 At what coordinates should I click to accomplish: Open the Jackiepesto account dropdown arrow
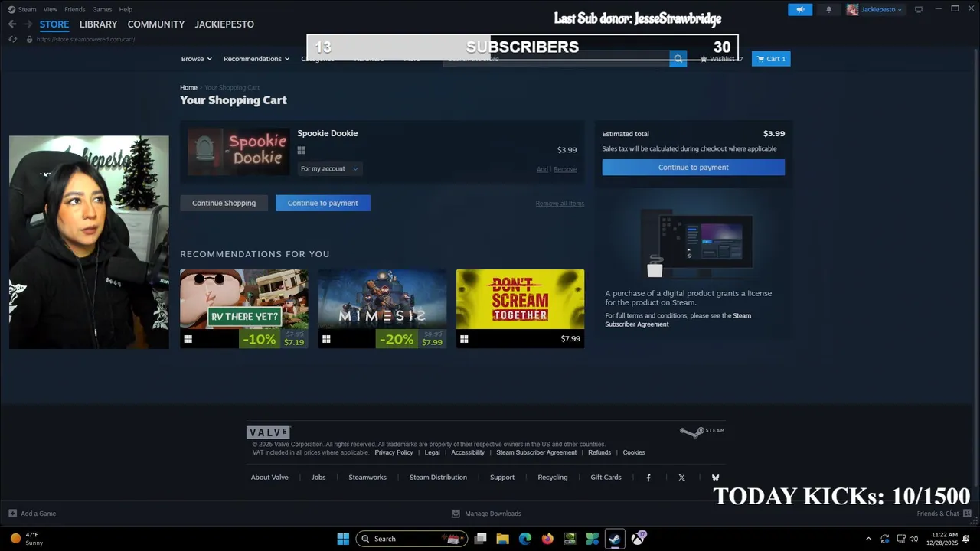tap(900, 10)
